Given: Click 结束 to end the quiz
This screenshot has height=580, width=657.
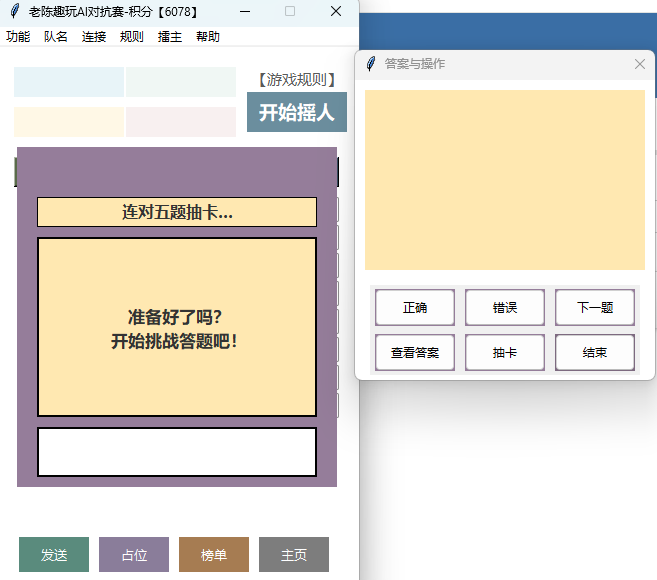Looking at the screenshot, I should click(595, 353).
